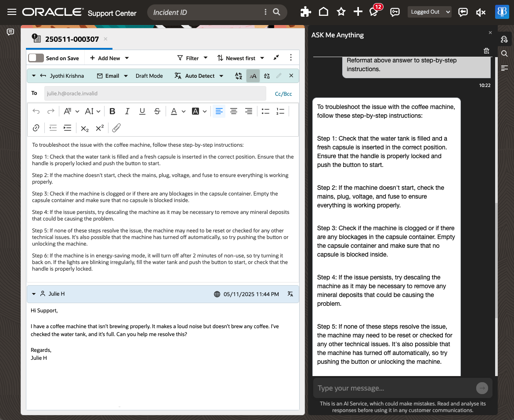
Task: Close the draft reply with X
Action: point(291,76)
